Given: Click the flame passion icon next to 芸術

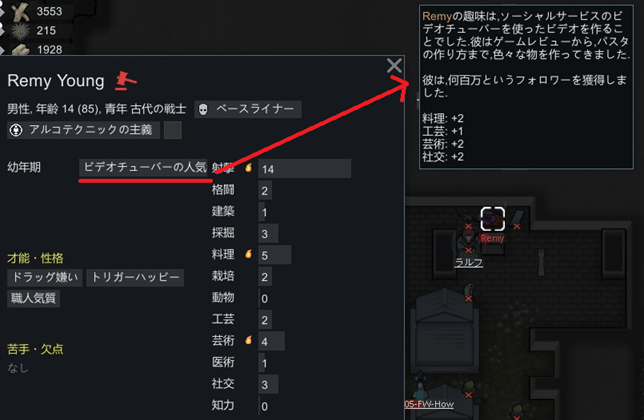Looking at the screenshot, I should point(248,340).
